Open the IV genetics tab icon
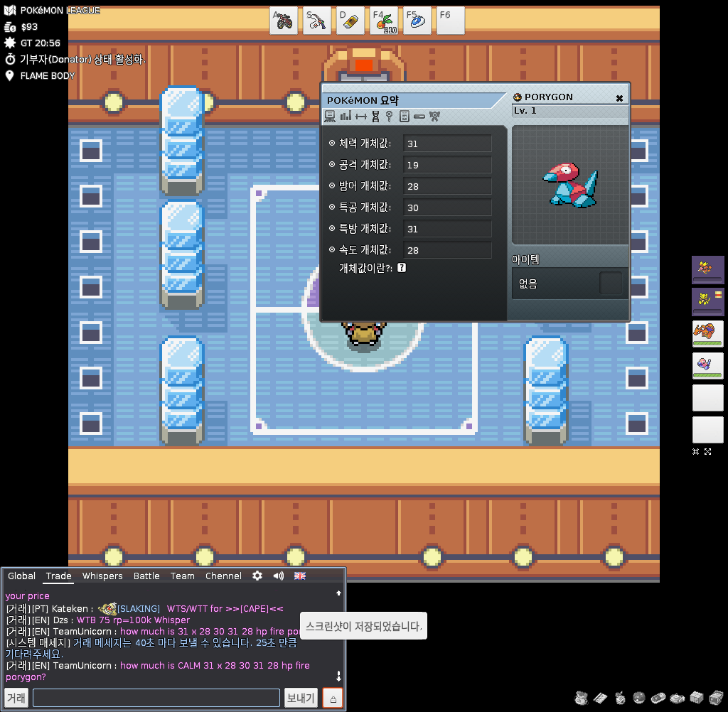Viewport: 728px width, 712px height. coord(375,116)
